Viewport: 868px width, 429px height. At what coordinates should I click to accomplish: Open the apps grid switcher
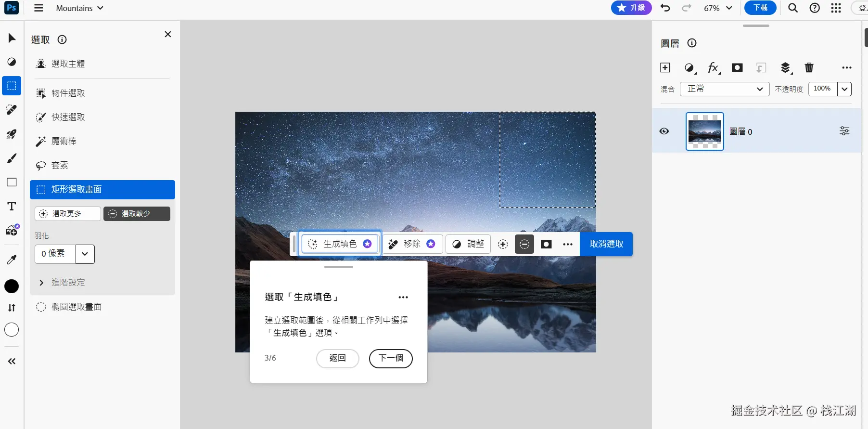click(x=836, y=8)
